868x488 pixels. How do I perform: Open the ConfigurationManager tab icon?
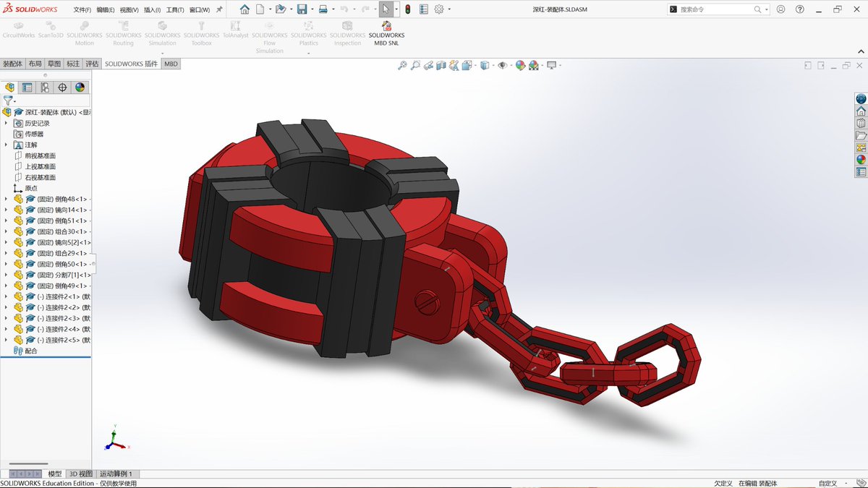coord(45,87)
